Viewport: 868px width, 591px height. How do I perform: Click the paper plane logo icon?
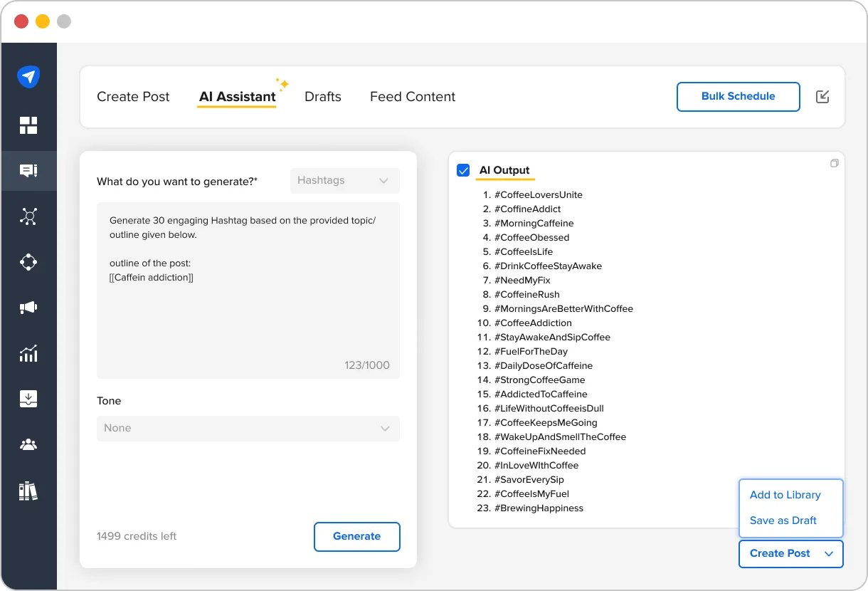[x=28, y=77]
